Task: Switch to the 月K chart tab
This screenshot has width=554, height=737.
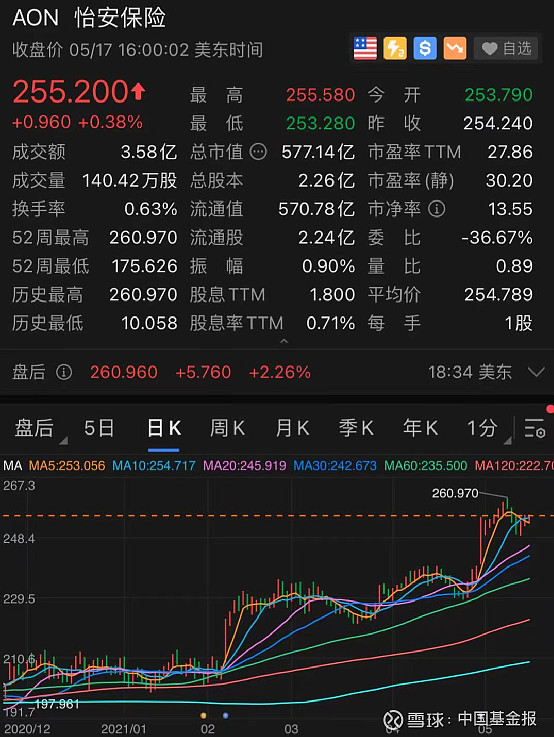Action: point(292,429)
